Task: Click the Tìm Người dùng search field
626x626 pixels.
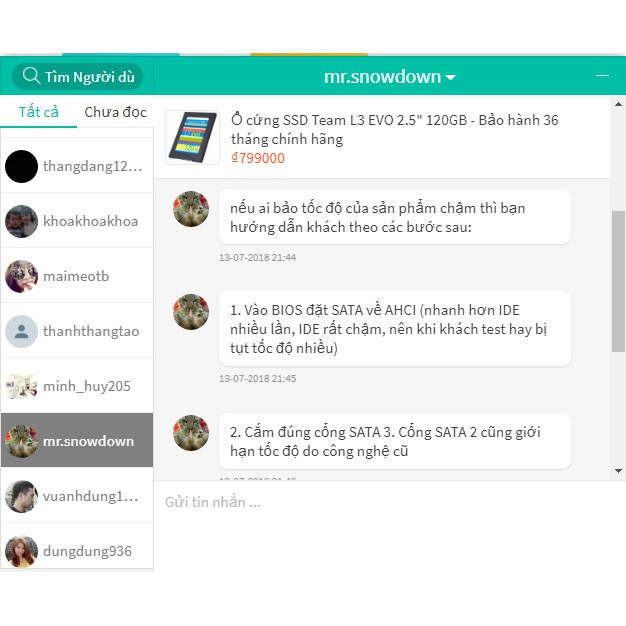Action: [x=89, y=77]
